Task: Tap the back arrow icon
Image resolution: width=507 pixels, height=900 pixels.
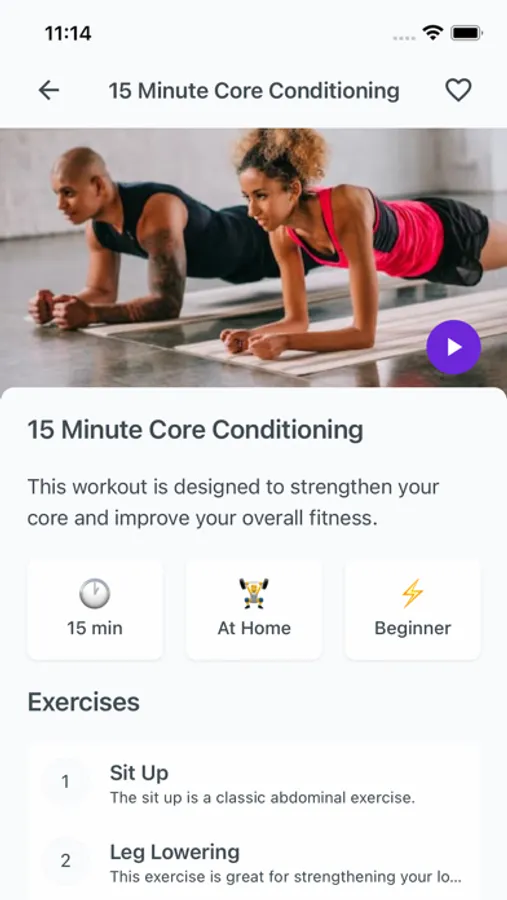Action: pos(49,90)
